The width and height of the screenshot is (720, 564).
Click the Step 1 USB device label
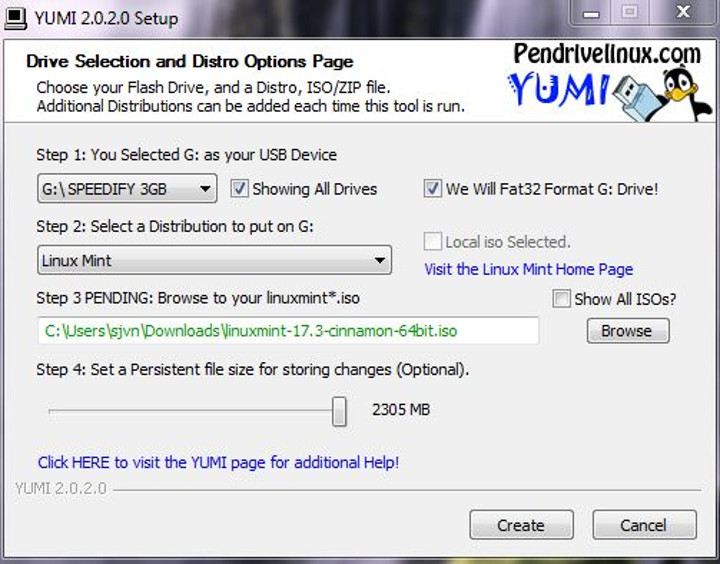pos(186,155)
